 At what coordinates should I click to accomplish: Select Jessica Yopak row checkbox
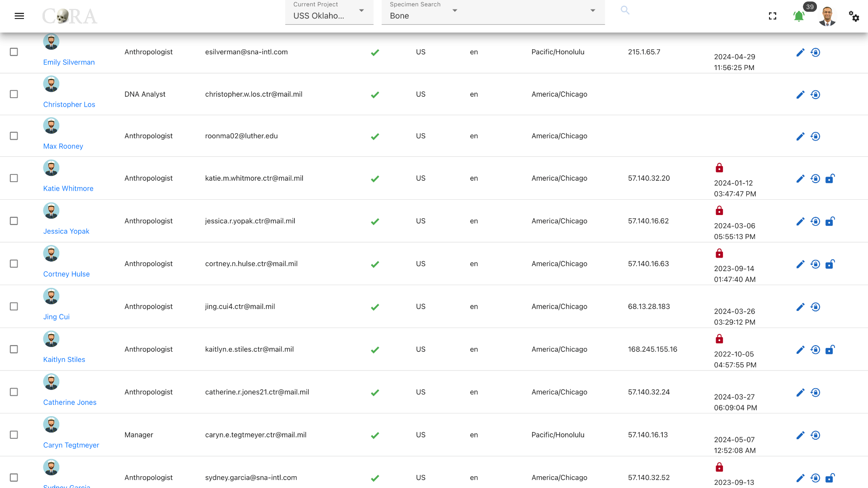(14, 221)
